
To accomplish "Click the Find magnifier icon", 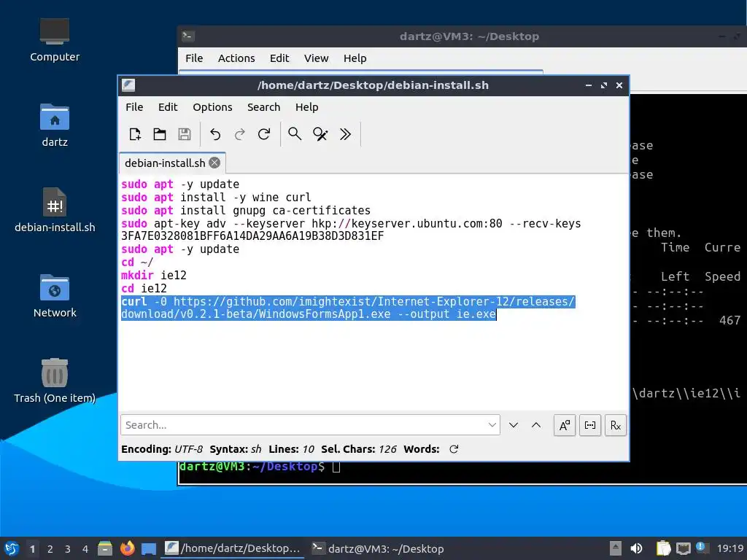I will tap(295, 134).
